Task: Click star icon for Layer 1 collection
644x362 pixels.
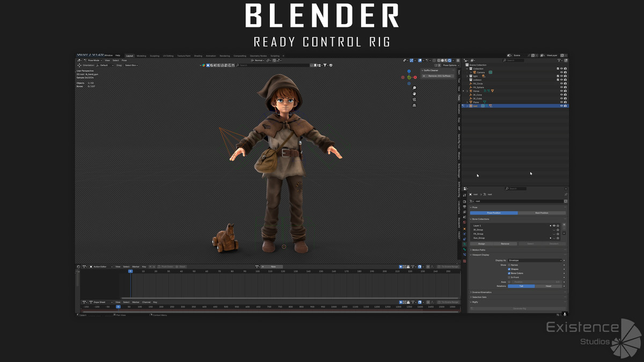Action: tap(558, 226)
